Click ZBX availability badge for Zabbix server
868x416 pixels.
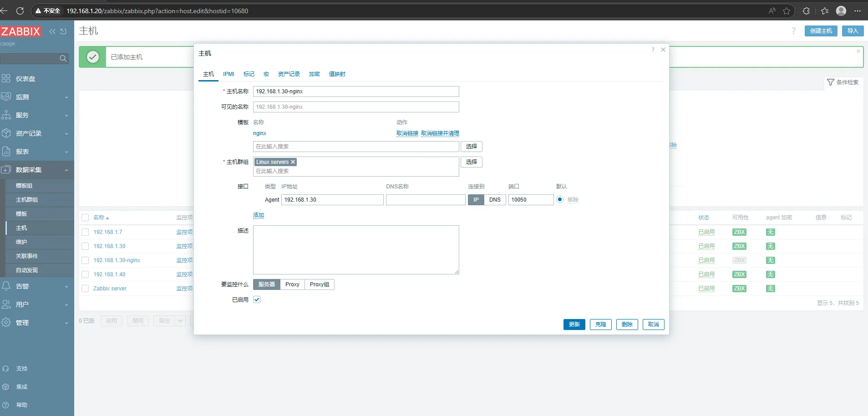coord(739,289)
